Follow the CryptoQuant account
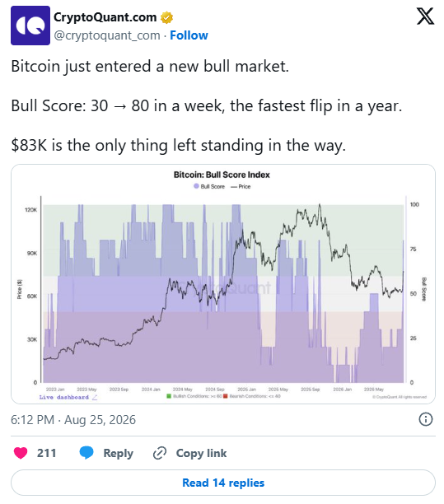Screen dimensions: 444x504 (189, 35)
